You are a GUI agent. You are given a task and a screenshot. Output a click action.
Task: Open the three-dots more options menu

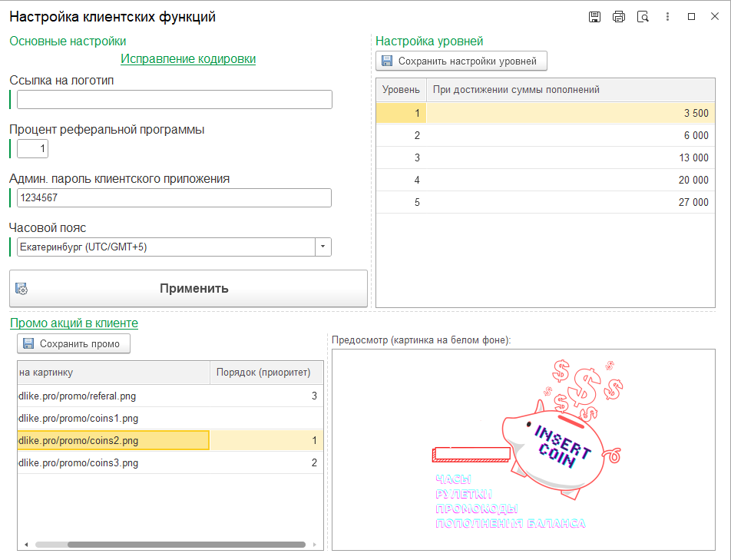668,17
